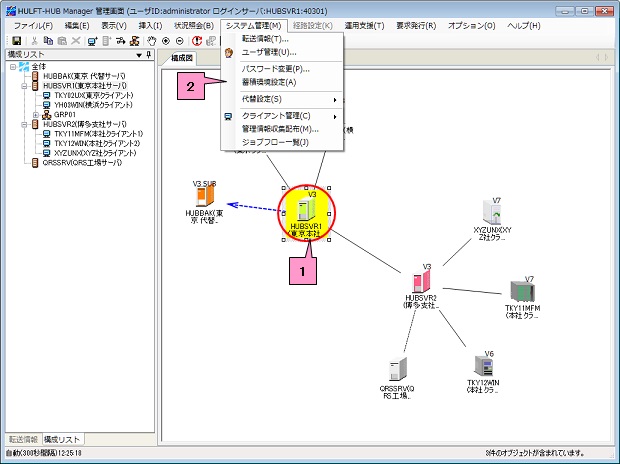Select the XYZUNX client icon in diagram
The height and width of the screenshot is (464, 620).
pyautogui.click(x=492, y=216)
